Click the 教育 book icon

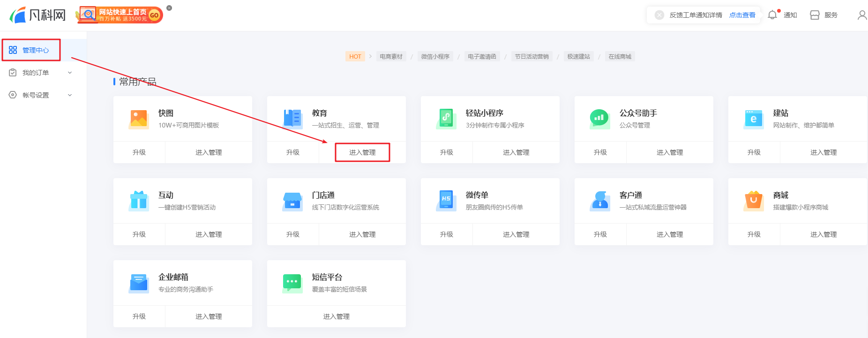[292, 119]
